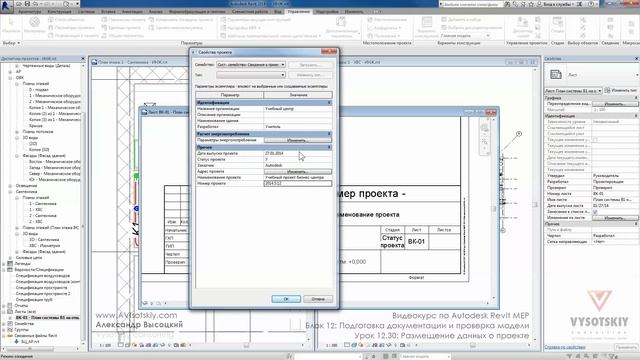Image resolution: width=640 pixels, height=360 pixels.
Task: Click the Ведомости/Спецификации icon in browser
Action: pos(10,270)
